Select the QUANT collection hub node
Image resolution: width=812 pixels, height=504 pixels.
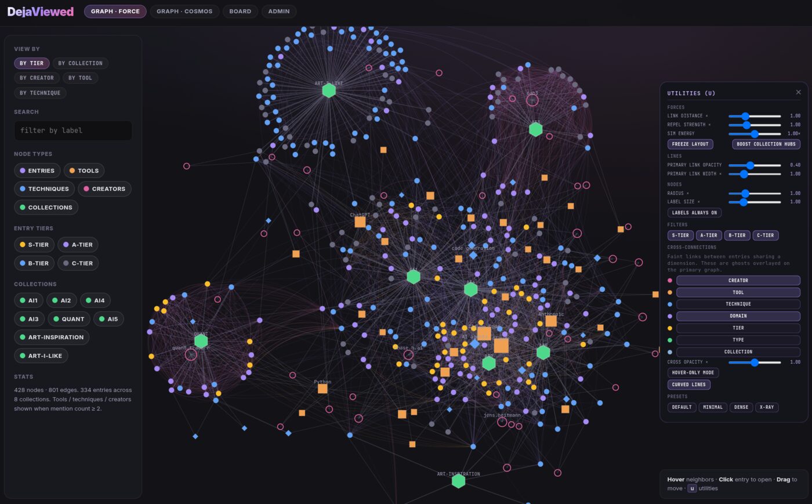(x=201, y=340)
